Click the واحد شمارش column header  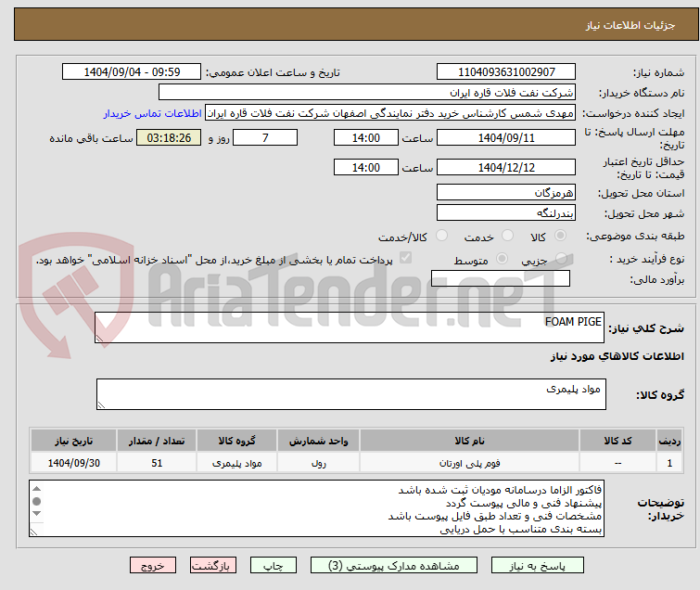click(x=318, y=441)
